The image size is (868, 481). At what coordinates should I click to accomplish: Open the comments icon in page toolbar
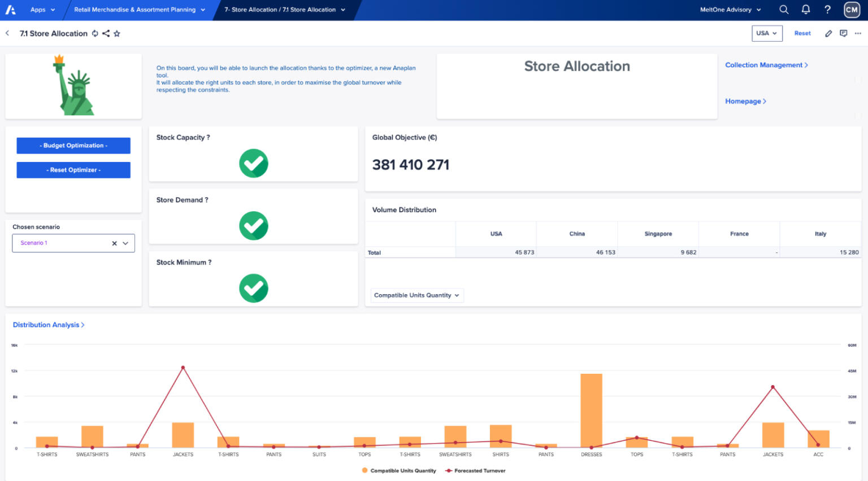pos(843,33)
